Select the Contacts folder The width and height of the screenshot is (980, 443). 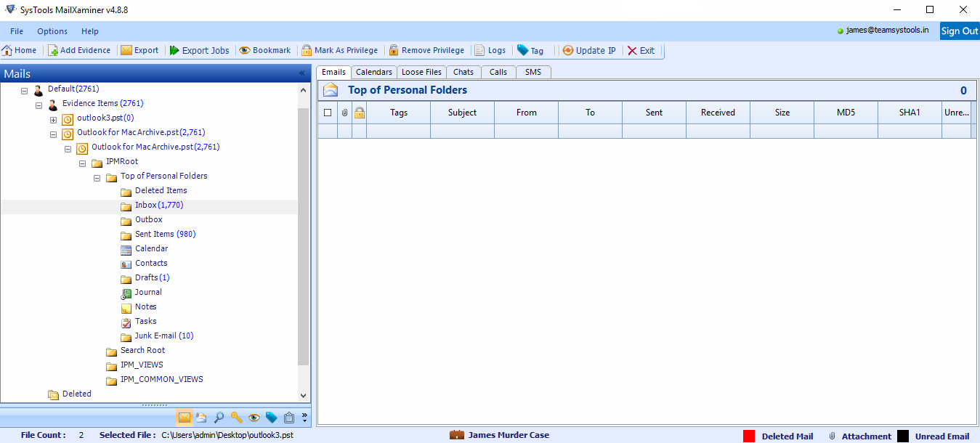(x=151, y=263)
